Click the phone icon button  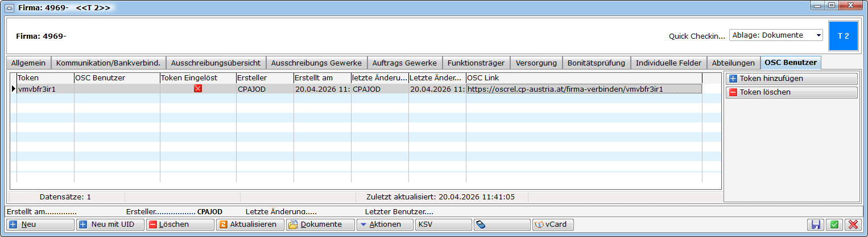click(502, 224)
